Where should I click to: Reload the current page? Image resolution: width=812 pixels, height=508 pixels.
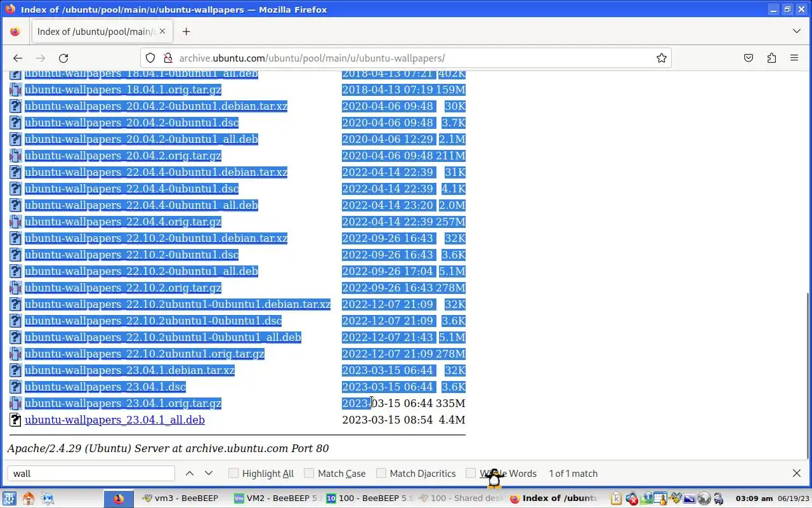(63, 58)
